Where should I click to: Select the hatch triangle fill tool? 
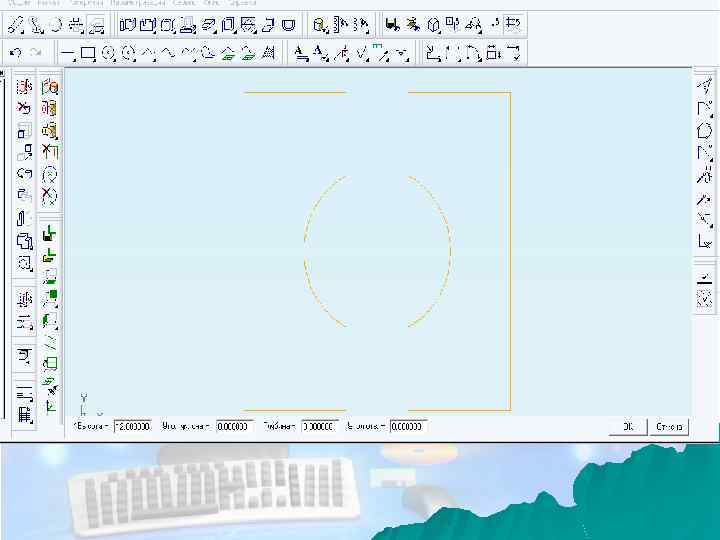click(x=268, y=53)
